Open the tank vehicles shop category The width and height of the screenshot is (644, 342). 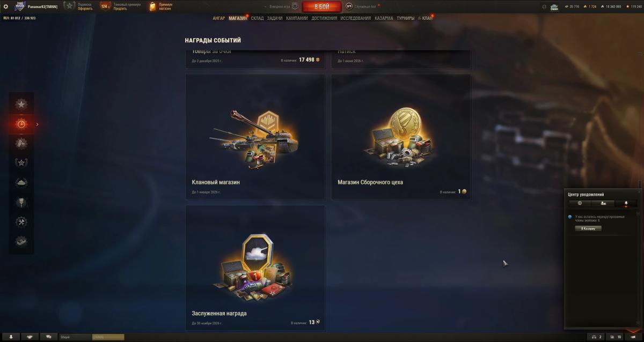(x=21, y=183)
